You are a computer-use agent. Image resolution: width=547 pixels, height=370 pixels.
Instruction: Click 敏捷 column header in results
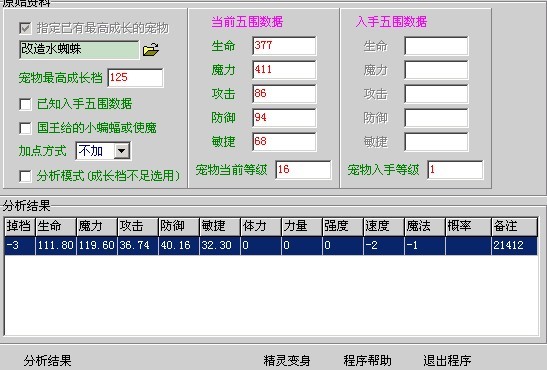click(x=220, y=227)
